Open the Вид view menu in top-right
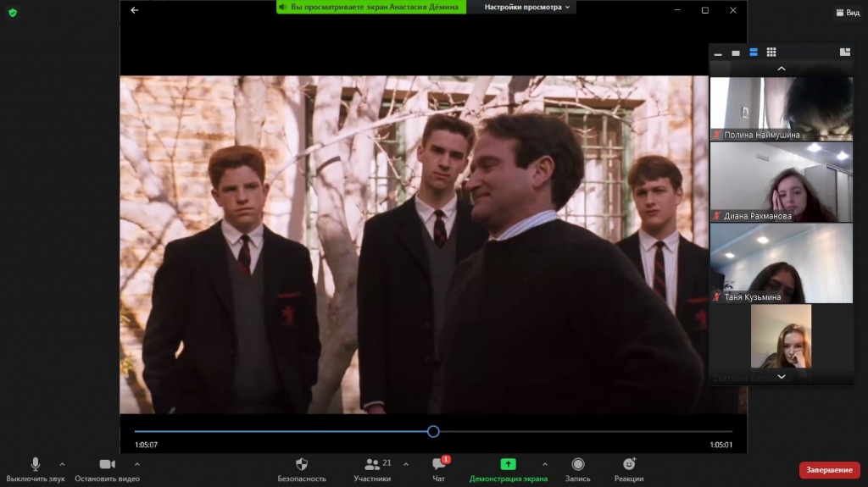 tap(847, 13)
